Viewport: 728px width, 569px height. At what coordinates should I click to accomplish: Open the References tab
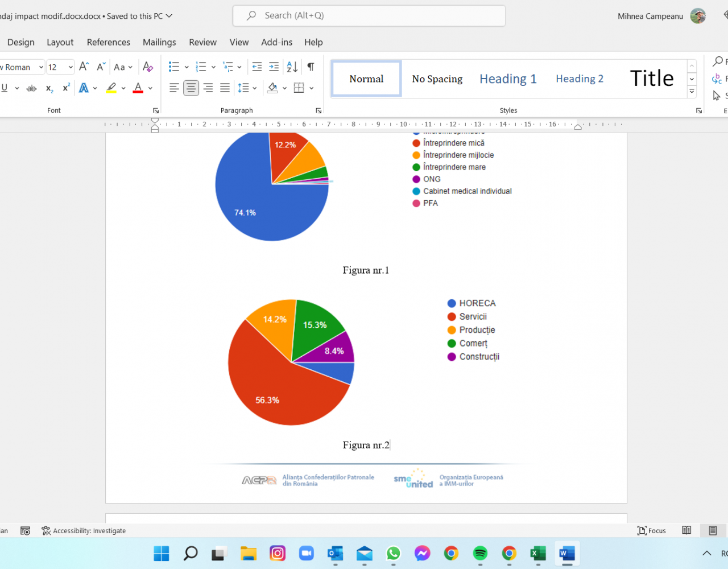coord(108,42)
